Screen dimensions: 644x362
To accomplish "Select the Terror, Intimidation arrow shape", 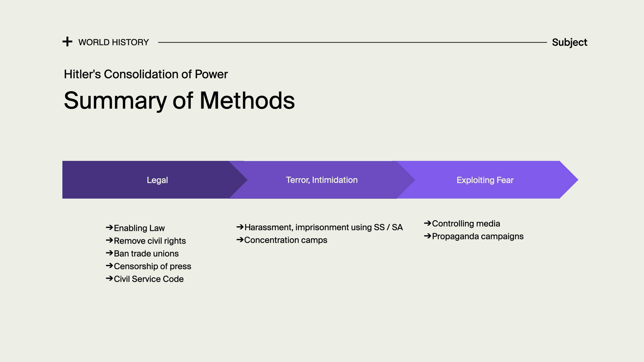I will (x=322, y=180).
